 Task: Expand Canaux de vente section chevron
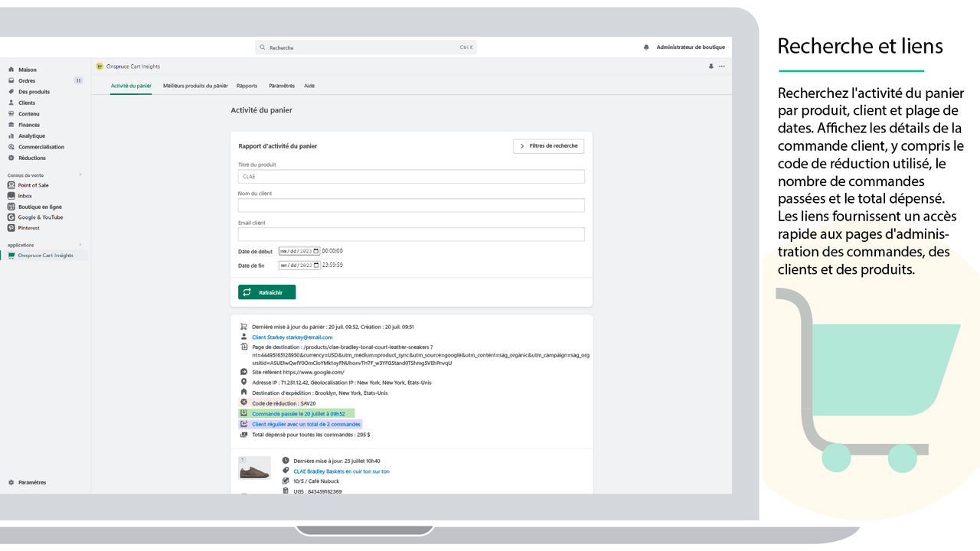(x=80, y=175)
